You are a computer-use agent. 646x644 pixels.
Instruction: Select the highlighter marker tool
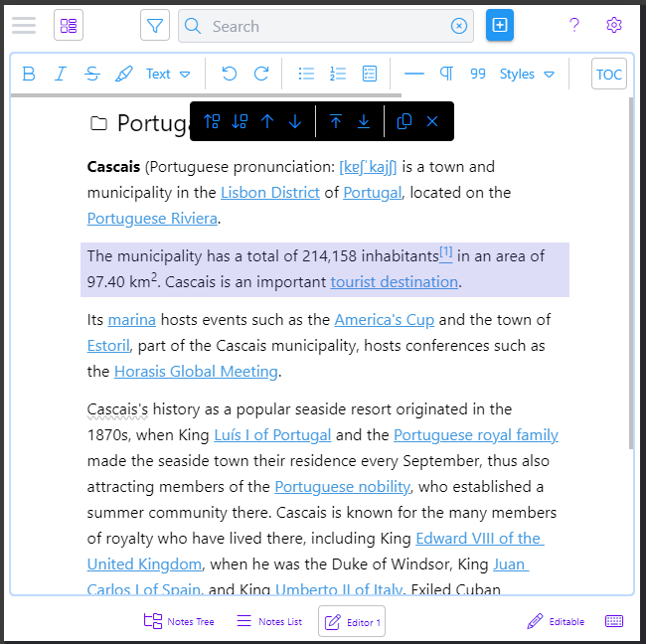124,75
